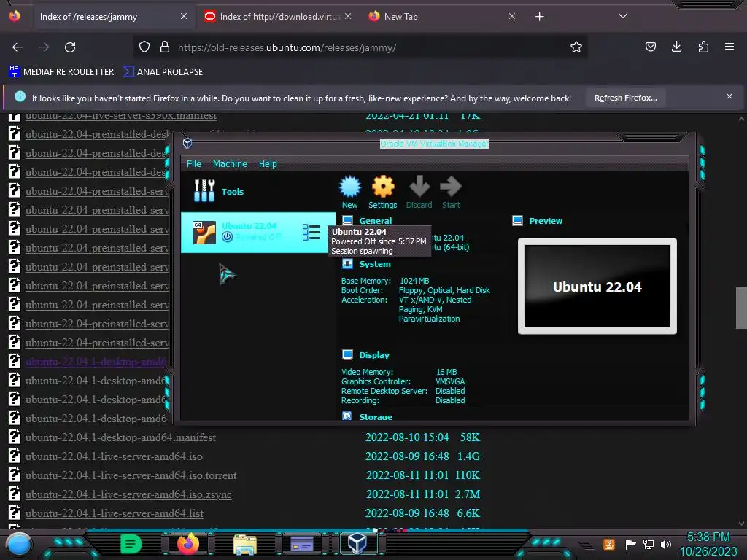
Task: Click the Storage section header
Action: pos(376,416)
